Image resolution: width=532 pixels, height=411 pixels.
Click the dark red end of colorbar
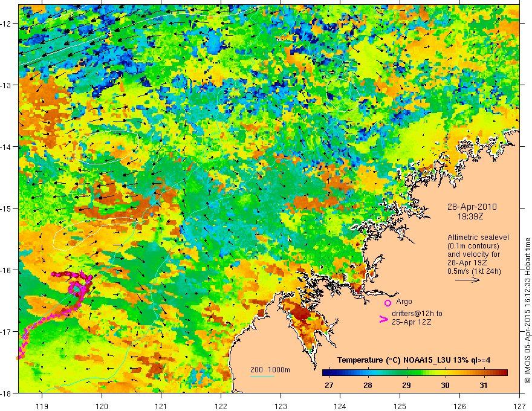(504, 373)
